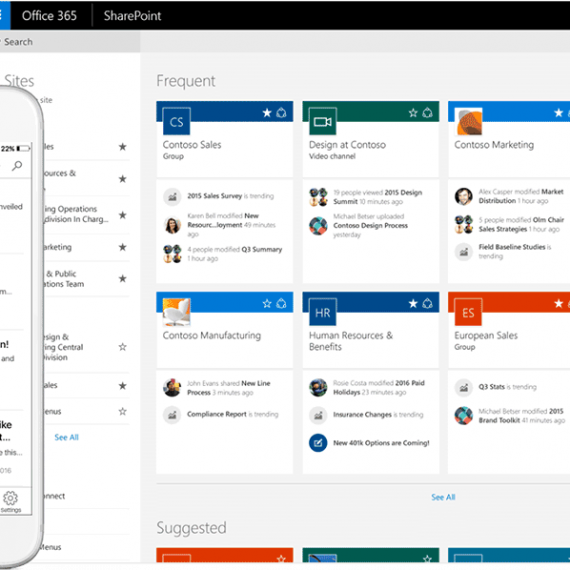Tap the Settings gear on the phone
This screenshot has height=570, width=570.
[x=11, y=502]
